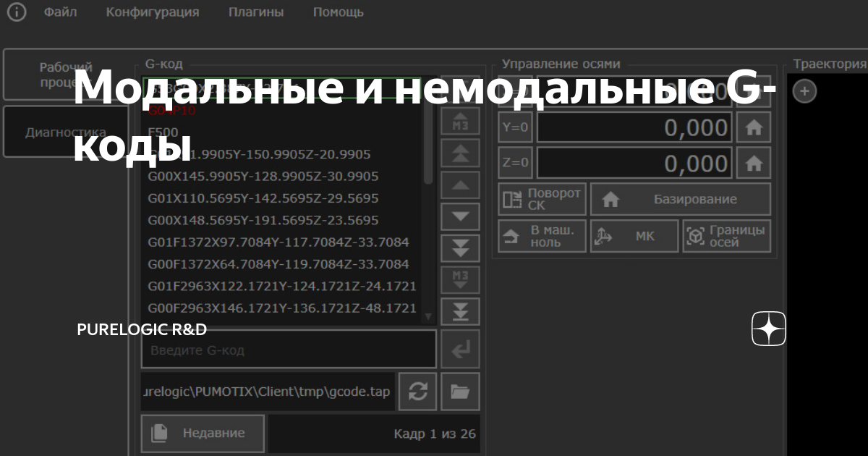Zero the Z axis with Z=0 button
Image resolution: width=868 pixels, height=456 pixels.
coord(515,163)
